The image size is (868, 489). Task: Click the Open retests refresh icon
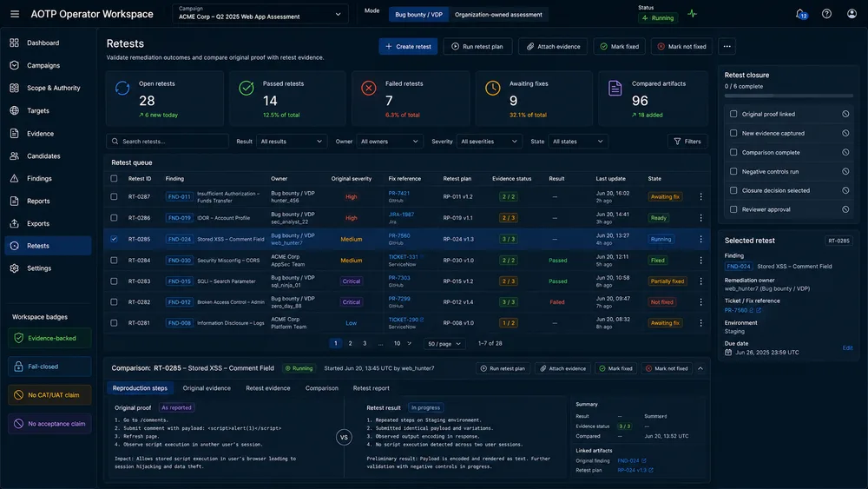pos(122,88)
